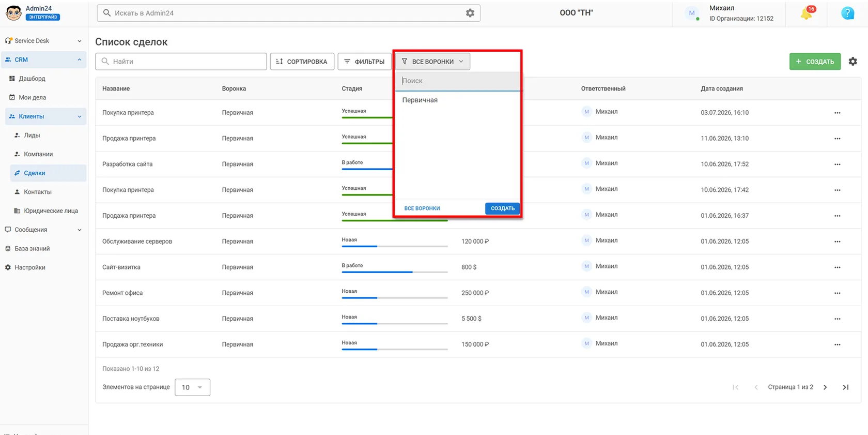The width and height of the screenshot is (868, 435).
Task: Click the ФИЛЬТРЫ button
Action: (x=365, y=62)
